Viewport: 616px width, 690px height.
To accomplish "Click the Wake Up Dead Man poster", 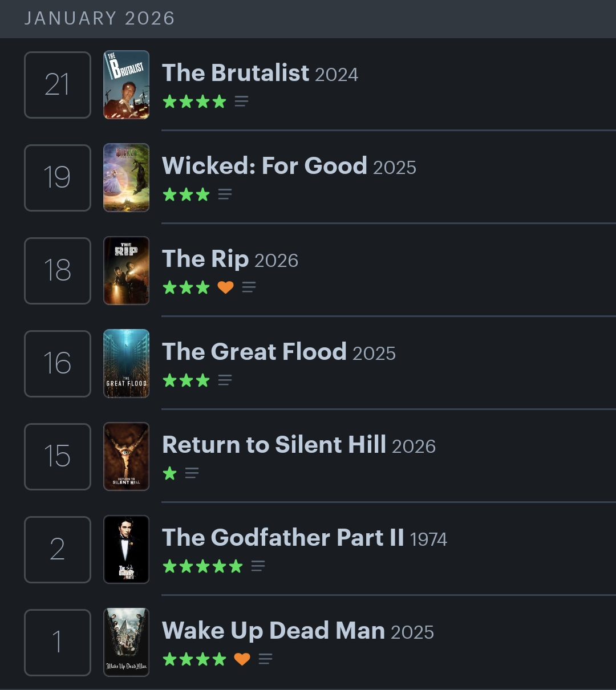I will point(126,642).
